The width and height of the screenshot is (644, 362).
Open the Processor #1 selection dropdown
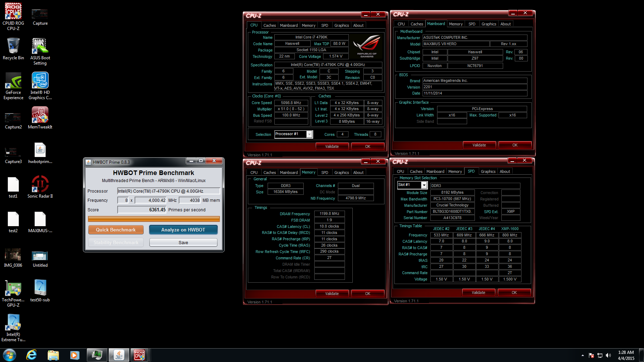(x=293, y=134)
